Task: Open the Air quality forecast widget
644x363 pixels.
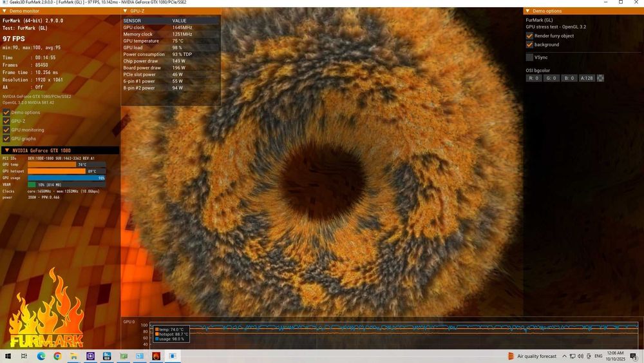Action: pos(533,356)
